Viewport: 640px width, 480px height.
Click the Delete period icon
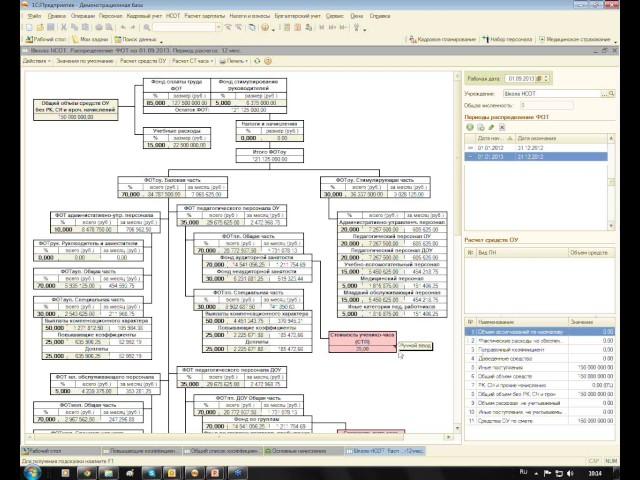click(502, 127)
